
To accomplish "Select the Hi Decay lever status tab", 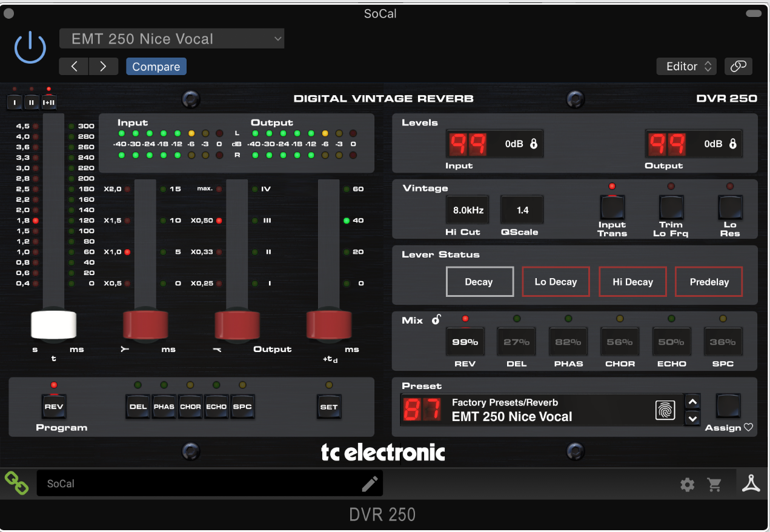I will [x=632, y=282].
